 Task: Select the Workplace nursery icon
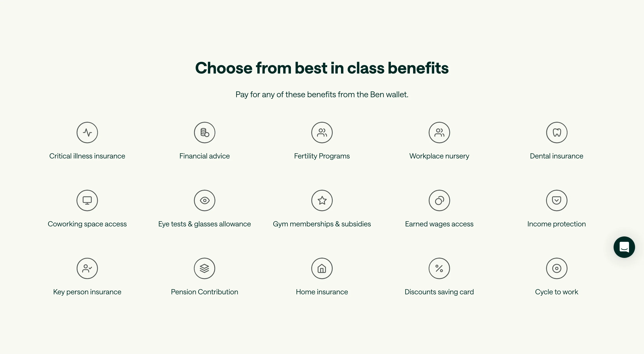click(x=439, y=132)
